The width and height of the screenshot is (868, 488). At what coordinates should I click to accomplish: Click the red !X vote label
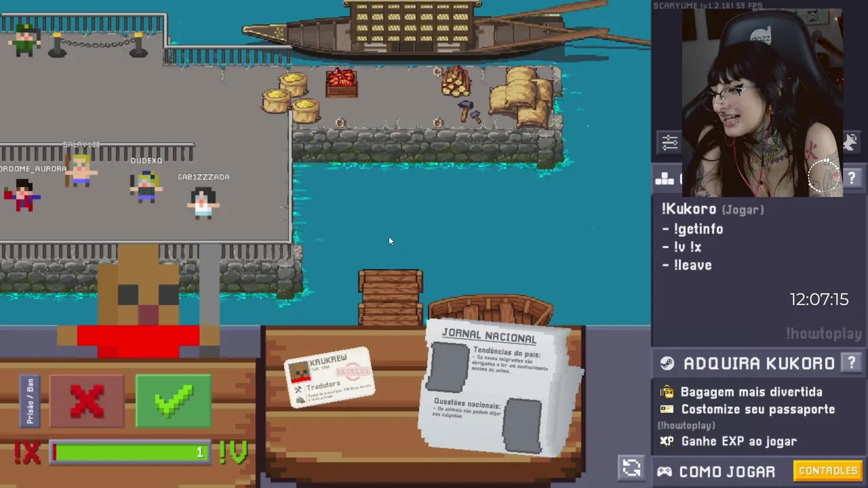pyautogui.click(x=27, y=453)
